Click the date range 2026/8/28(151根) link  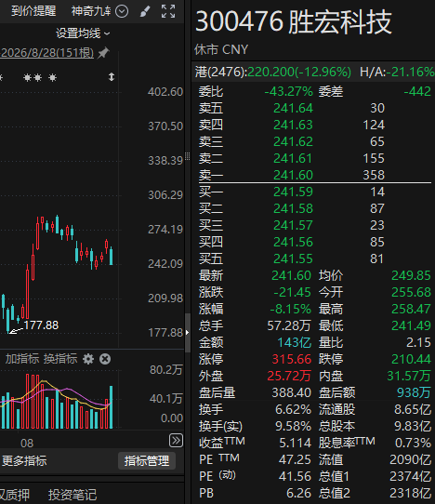(x=46, y=53)
